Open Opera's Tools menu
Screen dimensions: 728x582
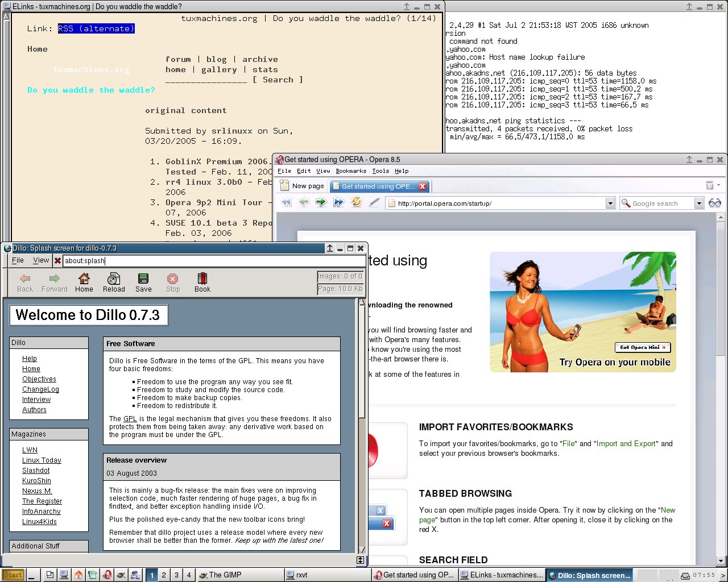pyautogui.click(x=380, y=171)
